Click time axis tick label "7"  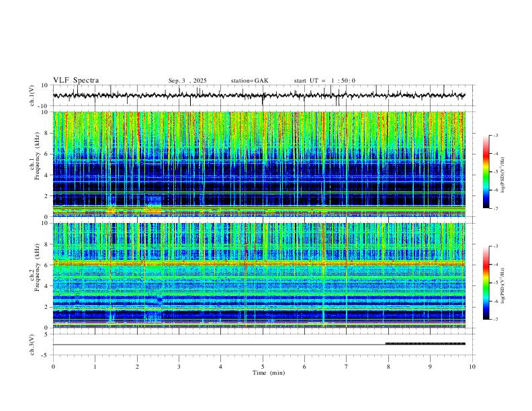coord(347,367)
